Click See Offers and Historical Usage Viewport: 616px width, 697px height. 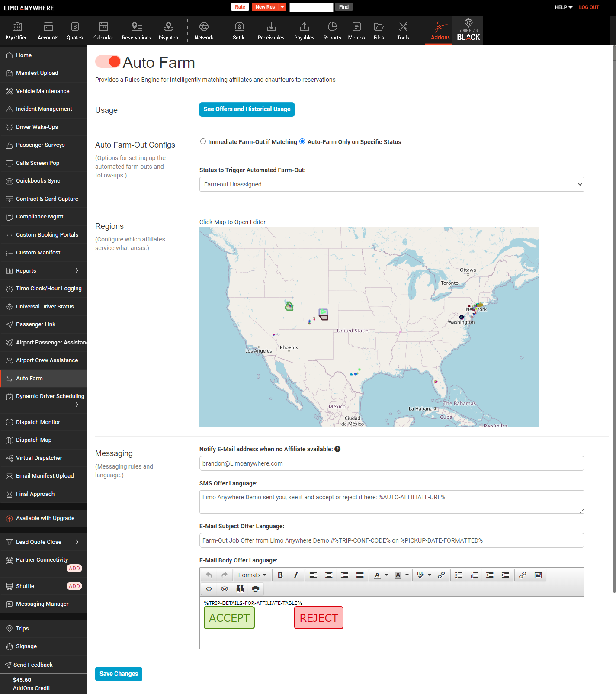click(x=247, y=109)
